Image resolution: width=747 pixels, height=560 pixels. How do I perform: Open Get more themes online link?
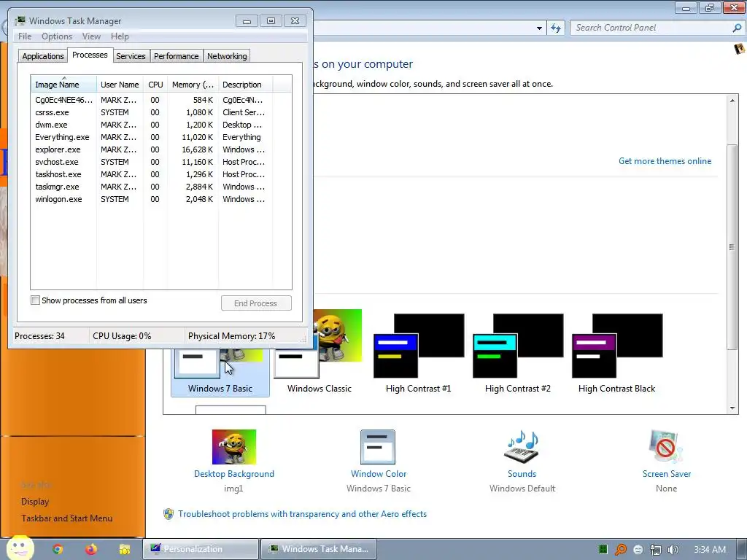pos(665,161)
